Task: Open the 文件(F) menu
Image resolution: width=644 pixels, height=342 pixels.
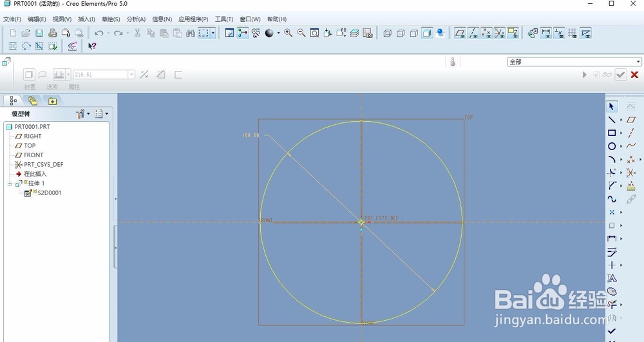Action: 12,19
